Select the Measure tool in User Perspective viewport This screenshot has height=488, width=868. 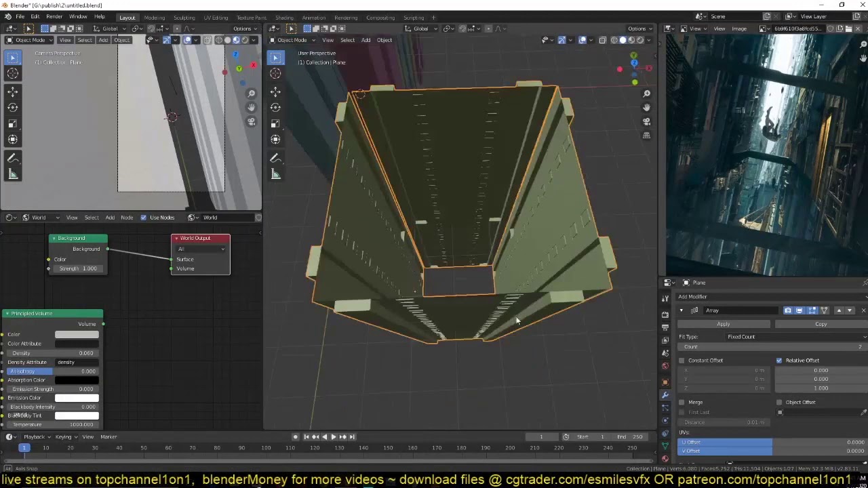click(275, 174)
